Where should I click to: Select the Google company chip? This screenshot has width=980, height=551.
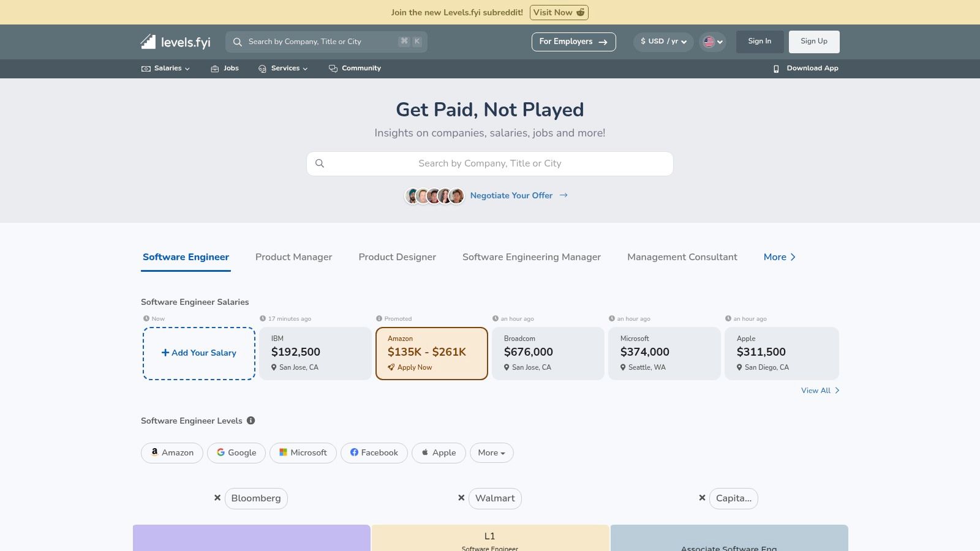(x=236, y=453)
